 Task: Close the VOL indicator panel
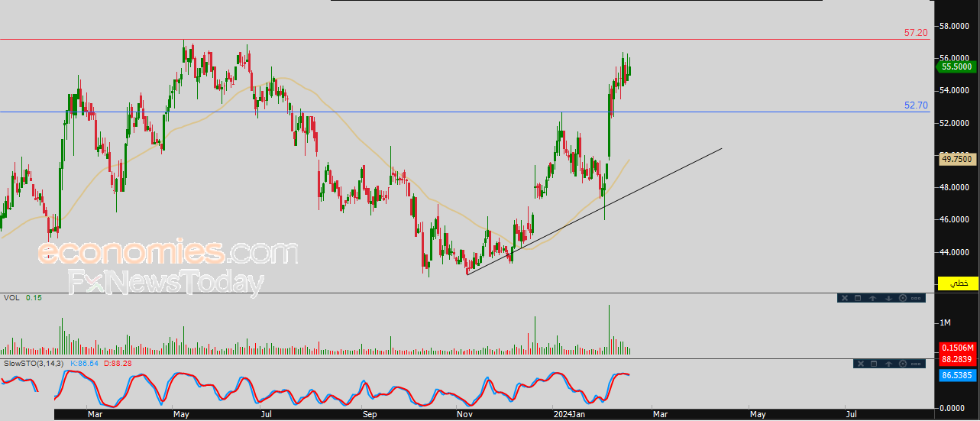[844, 298]
